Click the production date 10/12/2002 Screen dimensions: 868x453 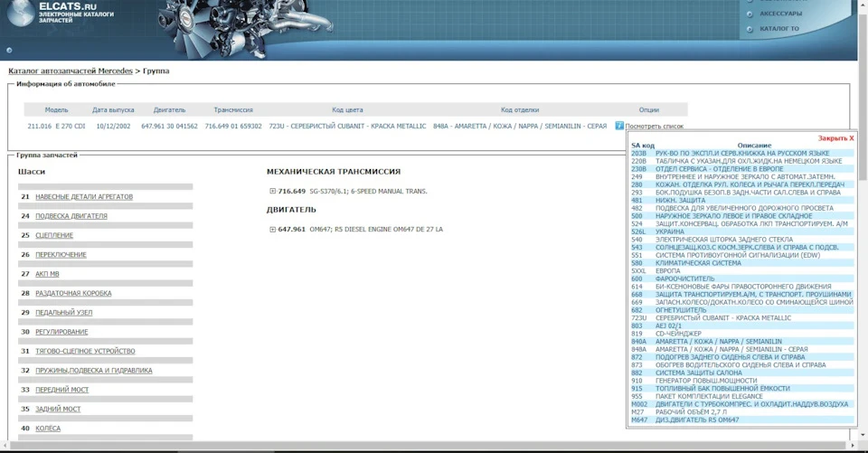tap(114, 127)
